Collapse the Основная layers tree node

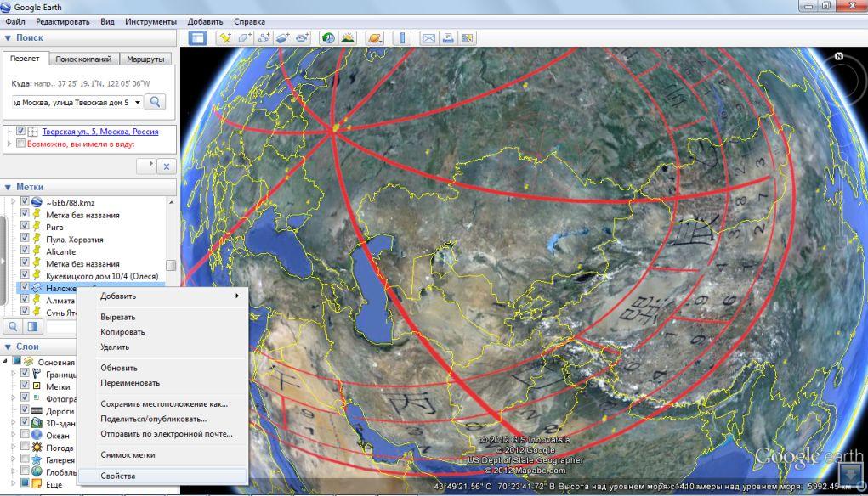coord(6,361)
